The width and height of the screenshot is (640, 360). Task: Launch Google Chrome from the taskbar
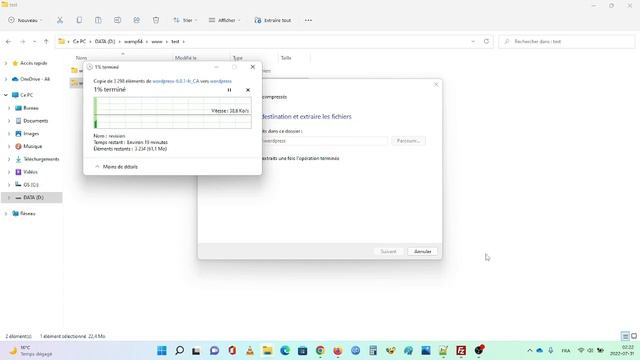point(320,351)
